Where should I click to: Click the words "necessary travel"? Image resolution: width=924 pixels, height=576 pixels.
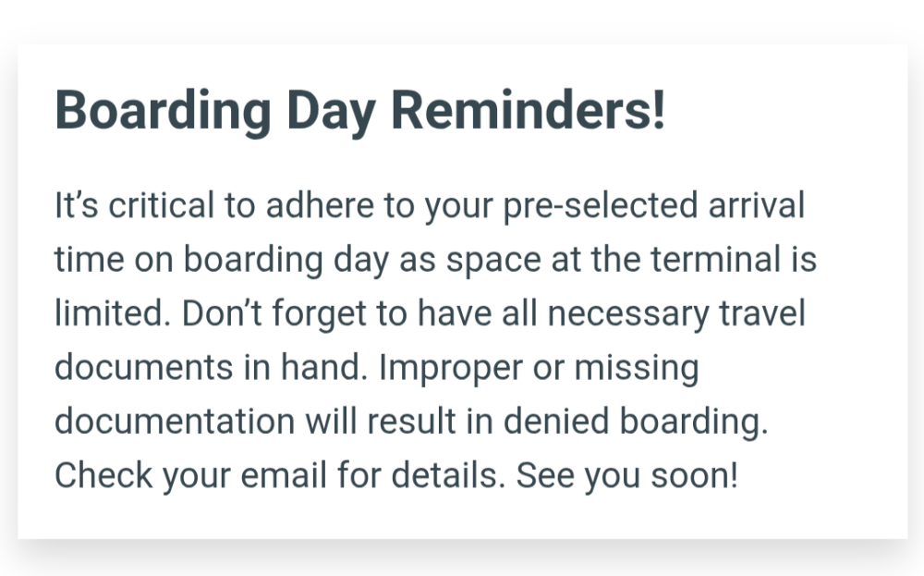(676, 314)
